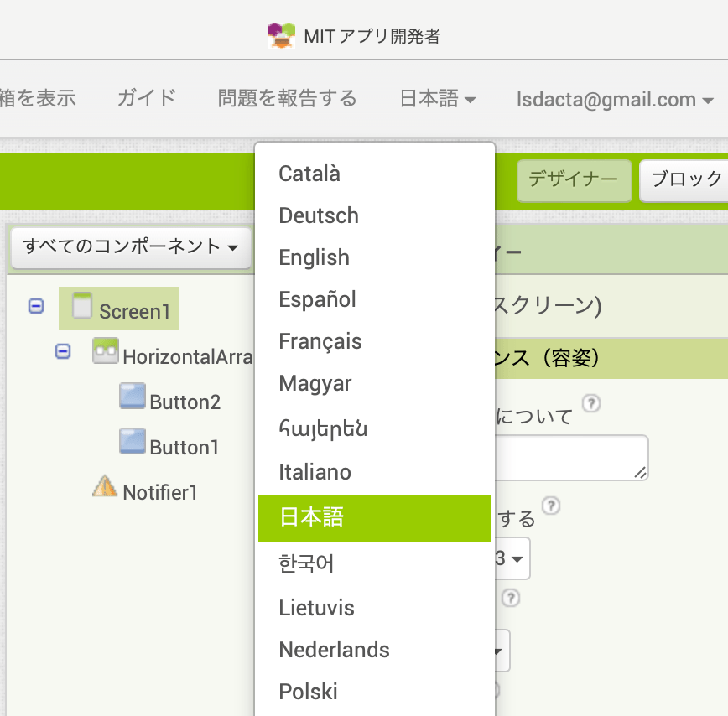Open the lsdacta@gmail.com account menu
The image size is (728, 716).
pyautogui.click(x=616, y=99)
